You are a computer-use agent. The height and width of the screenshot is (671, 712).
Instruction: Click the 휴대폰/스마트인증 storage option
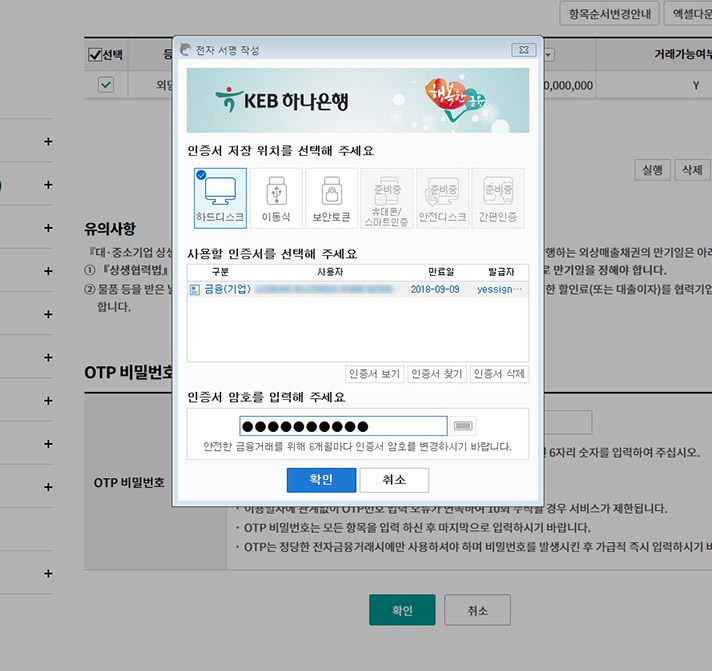point(386,196)
